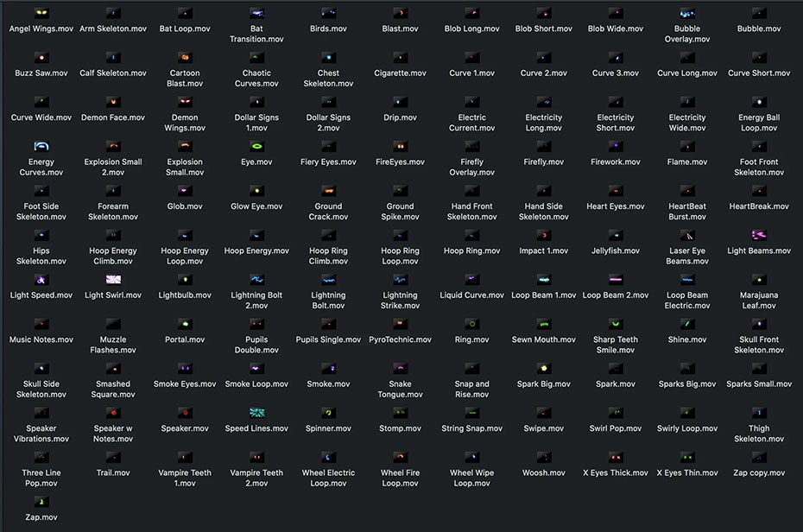Click the Hoop Energy.mov file name
The image size is (803, 532).
pos(256,251)
